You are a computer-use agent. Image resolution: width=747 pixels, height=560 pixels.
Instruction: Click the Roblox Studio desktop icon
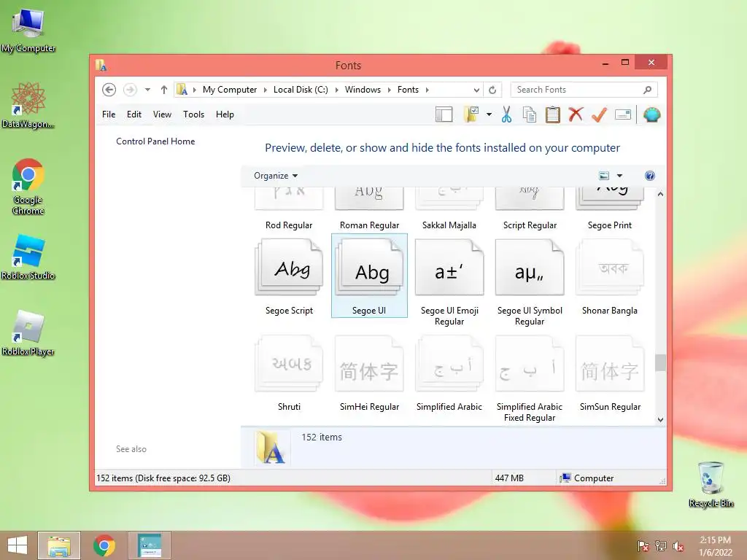coord(28,257)
